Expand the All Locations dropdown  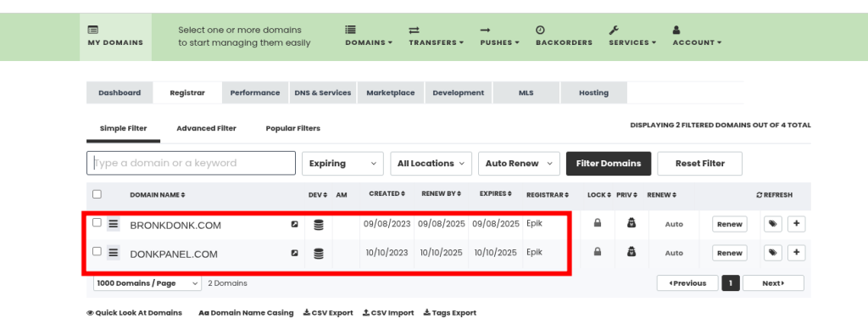point(431,164)
